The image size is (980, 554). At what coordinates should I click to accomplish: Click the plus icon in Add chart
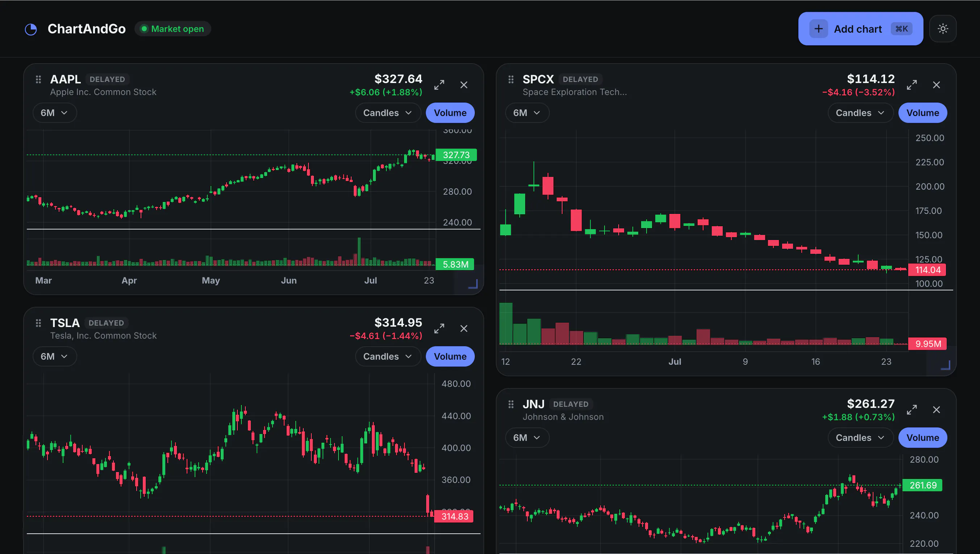click(x=818, y=29)
